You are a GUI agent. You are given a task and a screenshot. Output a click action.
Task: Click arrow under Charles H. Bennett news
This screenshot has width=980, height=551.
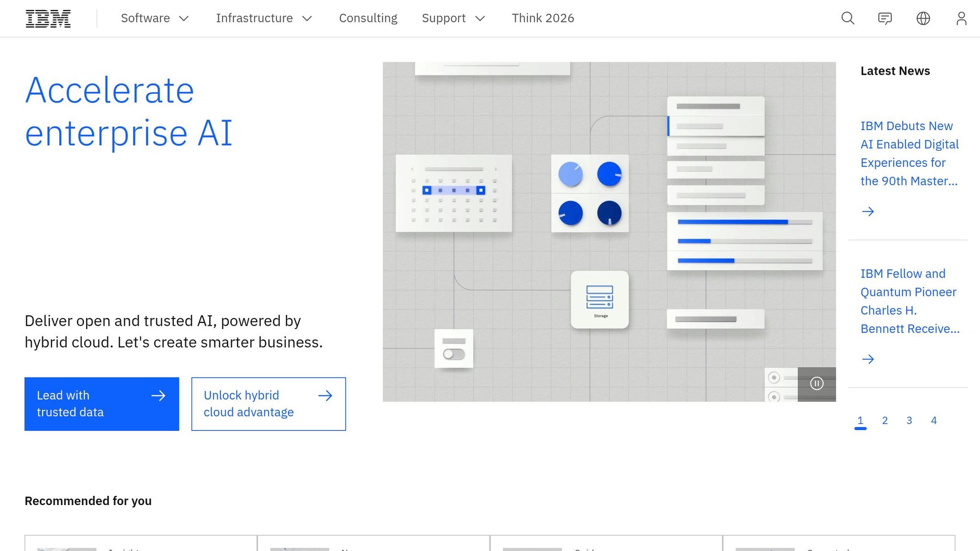pyautogui.click(x=868, y=359)
